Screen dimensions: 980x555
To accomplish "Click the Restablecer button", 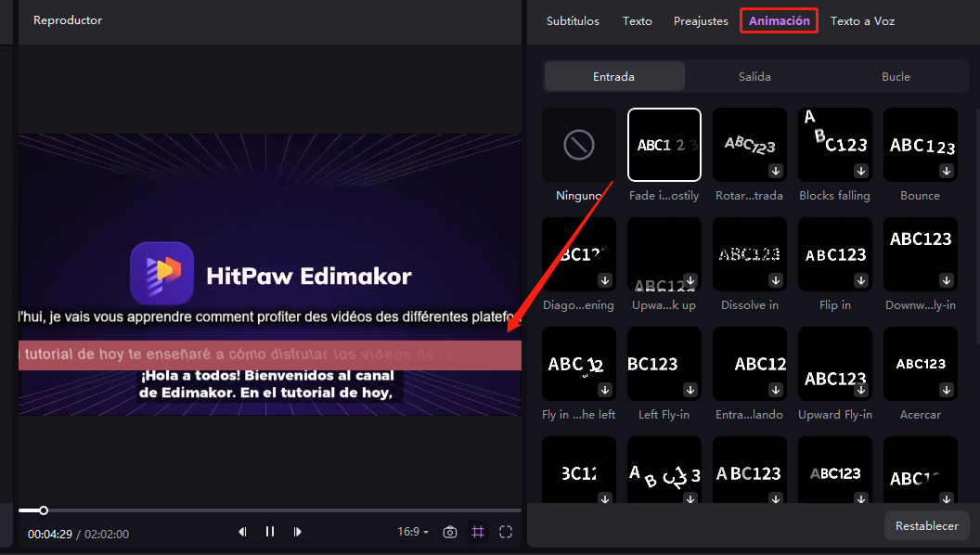I will point(927,525).
